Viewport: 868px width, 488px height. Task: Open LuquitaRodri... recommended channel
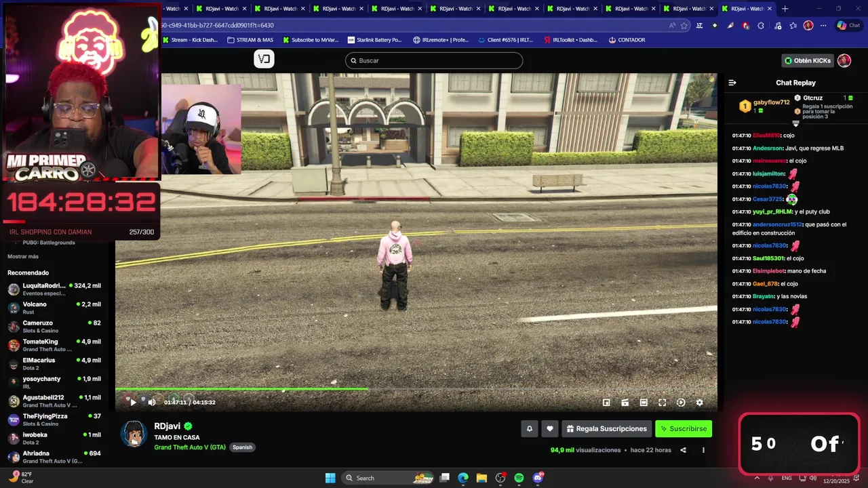(x=54, y=289)
